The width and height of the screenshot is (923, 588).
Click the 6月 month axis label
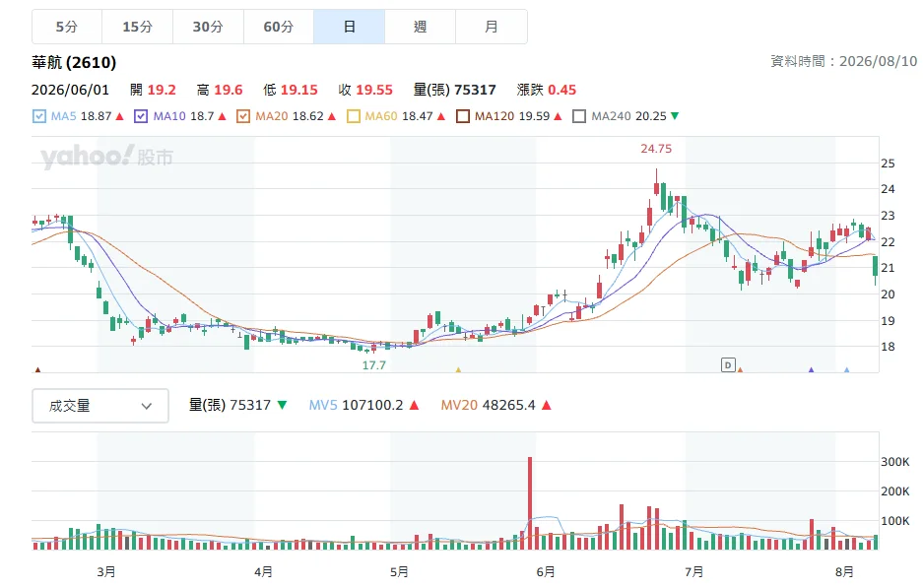(545, 571)
